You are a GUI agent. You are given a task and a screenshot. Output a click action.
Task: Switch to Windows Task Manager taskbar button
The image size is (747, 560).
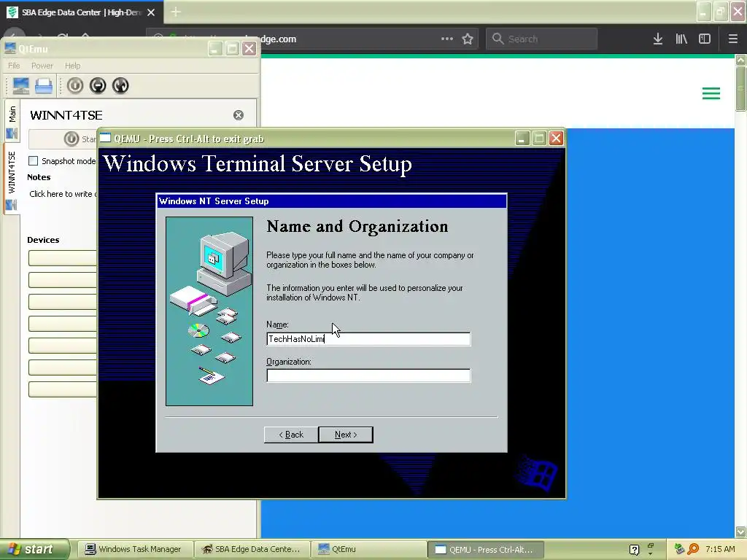134,550
